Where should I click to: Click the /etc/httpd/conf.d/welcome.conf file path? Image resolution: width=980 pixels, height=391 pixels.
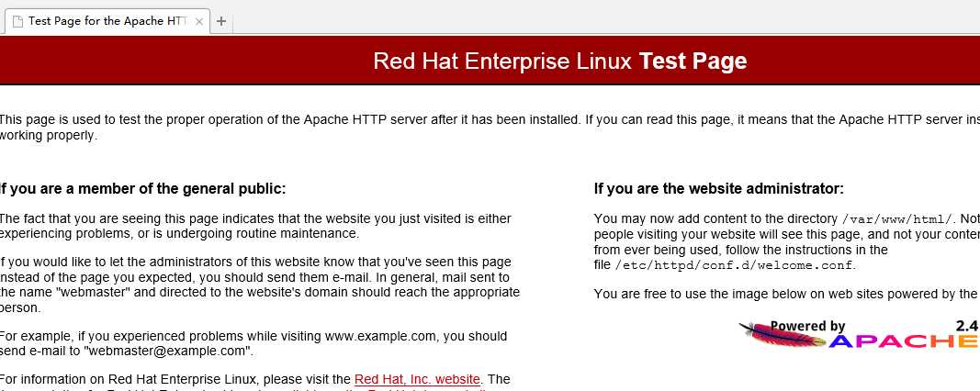point(735,265)
